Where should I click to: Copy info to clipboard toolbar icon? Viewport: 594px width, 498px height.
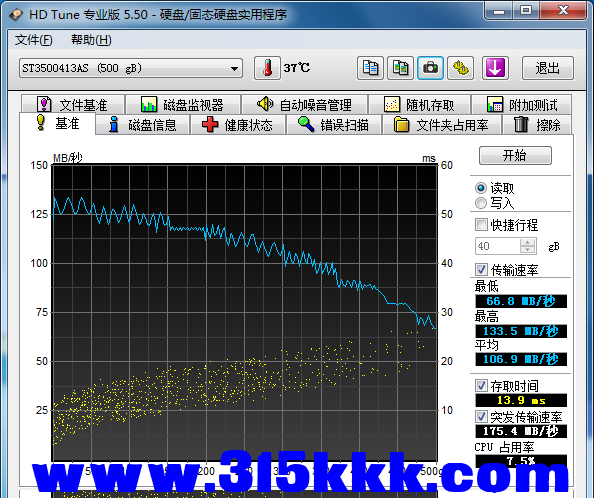(370, 68)
